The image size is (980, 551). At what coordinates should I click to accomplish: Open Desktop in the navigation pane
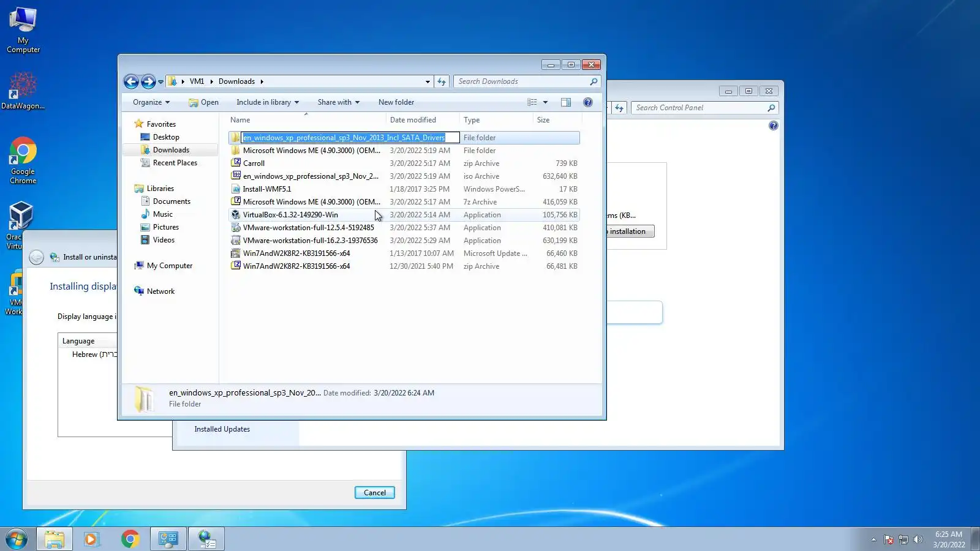[166, 137]
